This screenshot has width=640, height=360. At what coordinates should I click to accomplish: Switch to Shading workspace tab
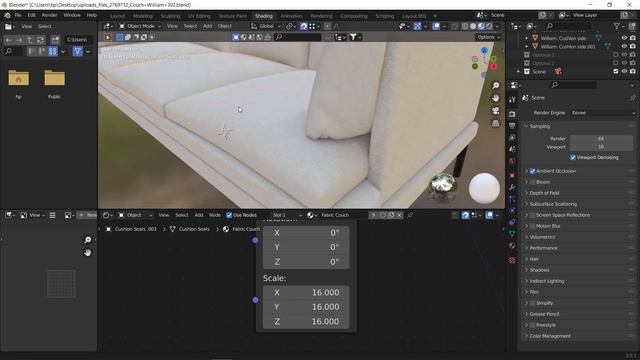(x=264, y=16)
